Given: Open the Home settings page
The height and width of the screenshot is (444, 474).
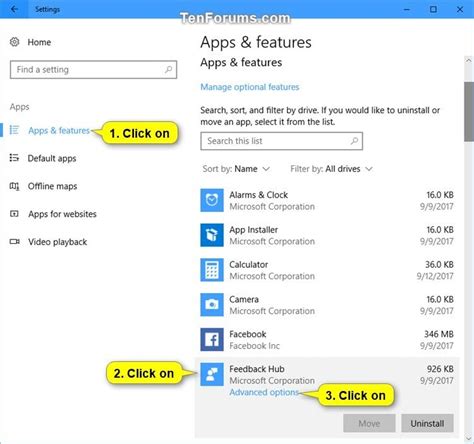Looking at the screenshot, I should point(39,42).
